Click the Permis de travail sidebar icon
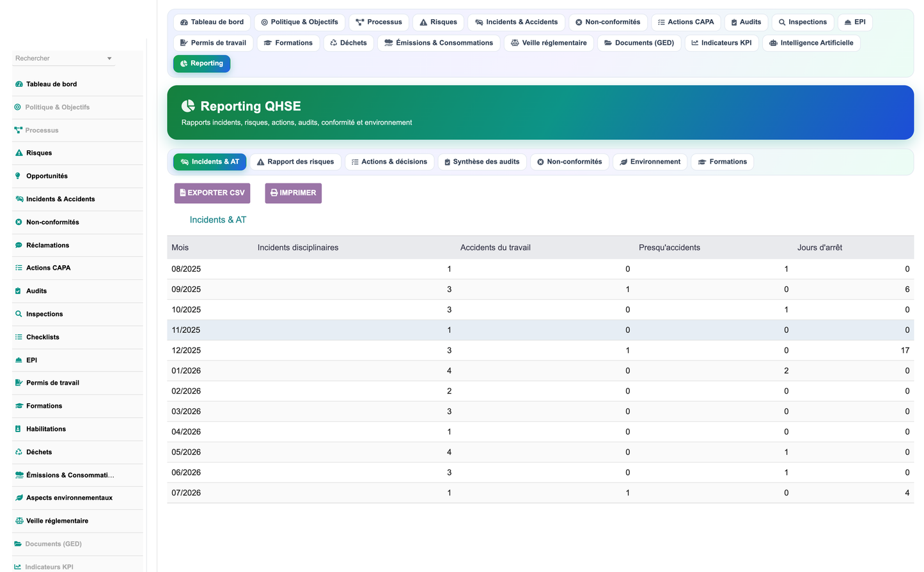Screen dimensions: 924x572 [x=19, y=383]
